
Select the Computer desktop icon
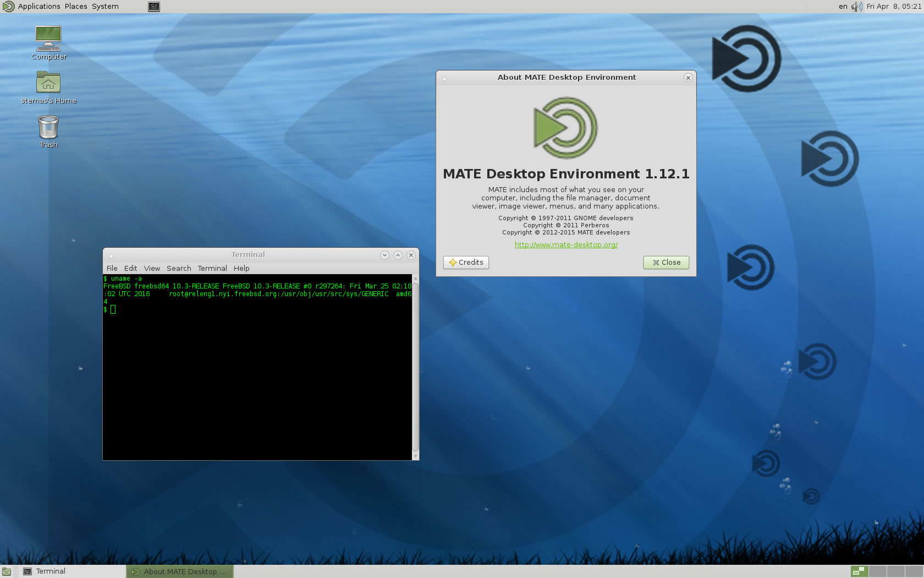pos(48,43)
